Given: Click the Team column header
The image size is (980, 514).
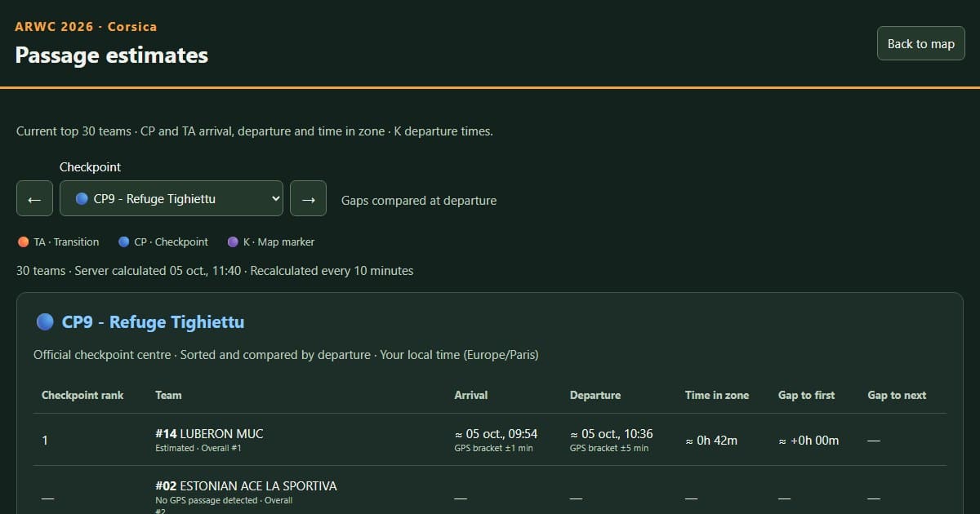Looking at the screenshot, I should tap(168, 395).
